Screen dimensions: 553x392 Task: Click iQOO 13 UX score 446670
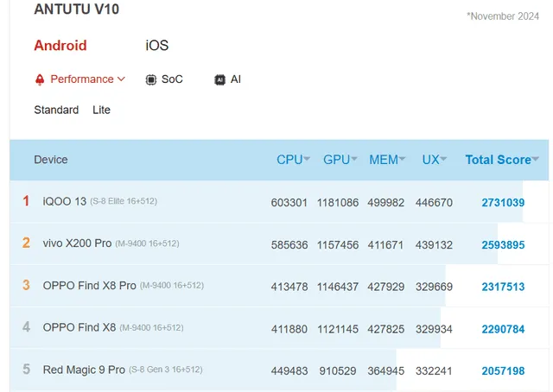(434, 203)
